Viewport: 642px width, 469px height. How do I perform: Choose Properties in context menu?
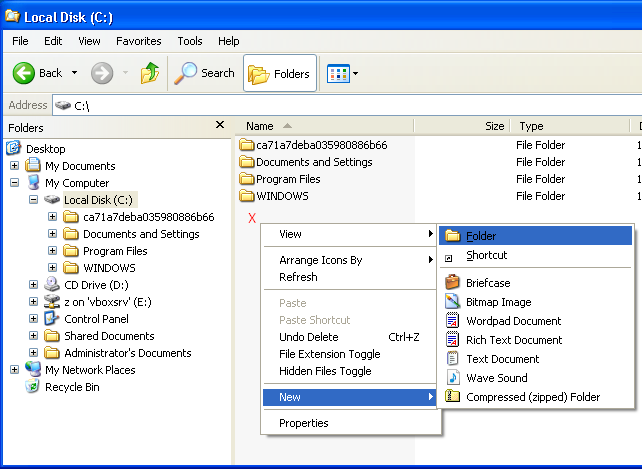[x=350, y=423]
